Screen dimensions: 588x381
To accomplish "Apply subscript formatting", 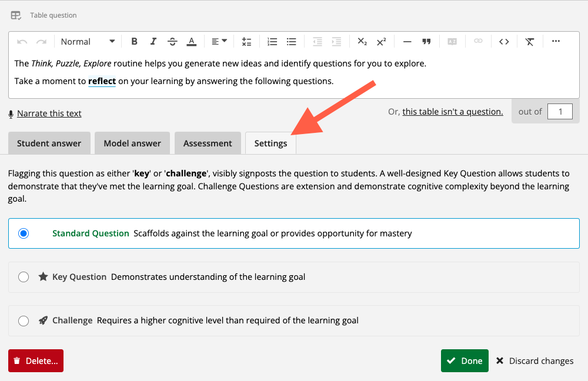I will (362, 41).
